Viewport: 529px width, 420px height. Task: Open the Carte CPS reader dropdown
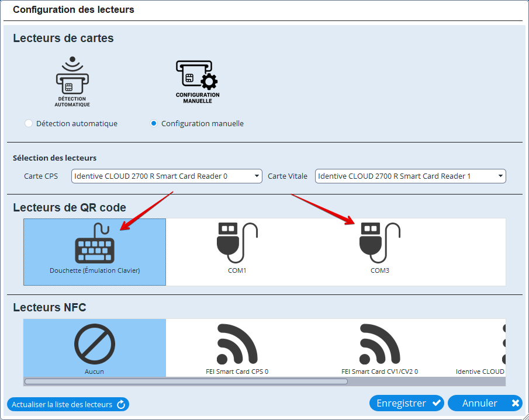(167, 176)
